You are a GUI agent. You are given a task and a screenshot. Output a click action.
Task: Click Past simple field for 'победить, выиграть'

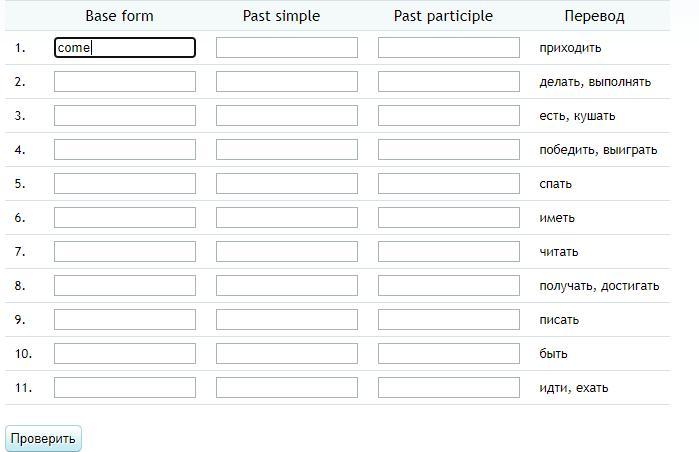[286, 150]
